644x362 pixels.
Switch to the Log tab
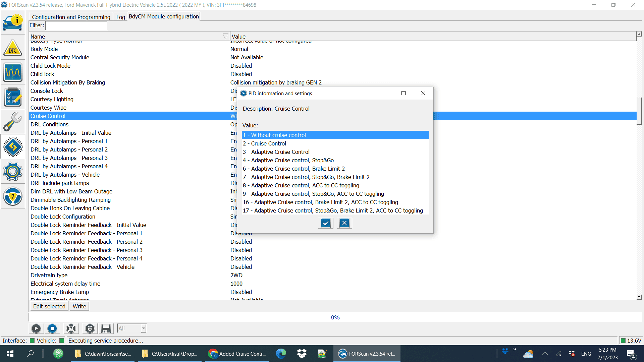tap(121, 17)
